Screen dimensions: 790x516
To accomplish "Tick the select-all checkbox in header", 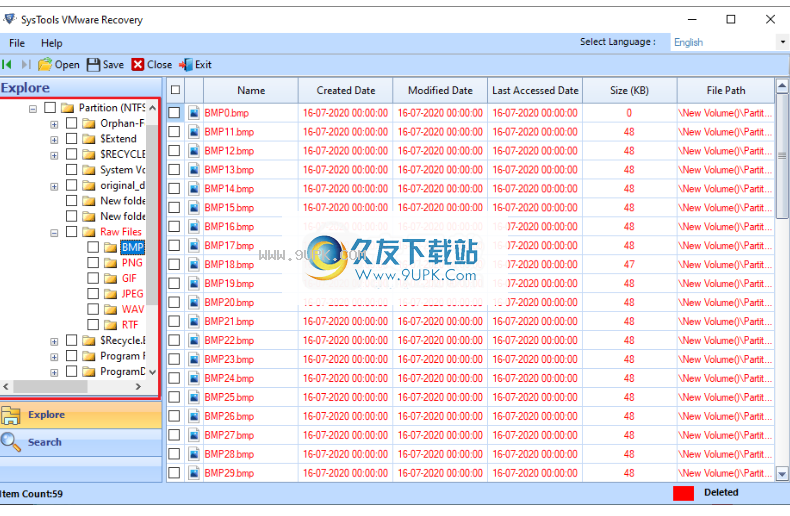I will (175, 90).
